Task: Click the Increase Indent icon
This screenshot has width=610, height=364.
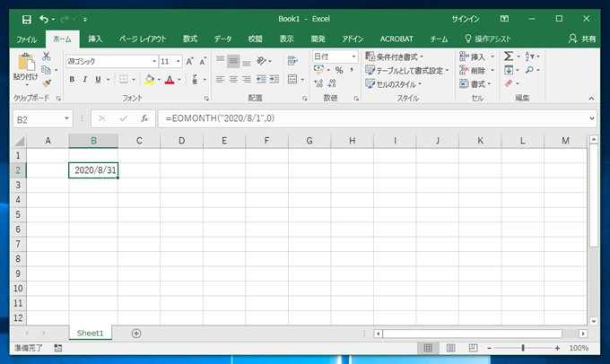Action: [x=274, y=79]
